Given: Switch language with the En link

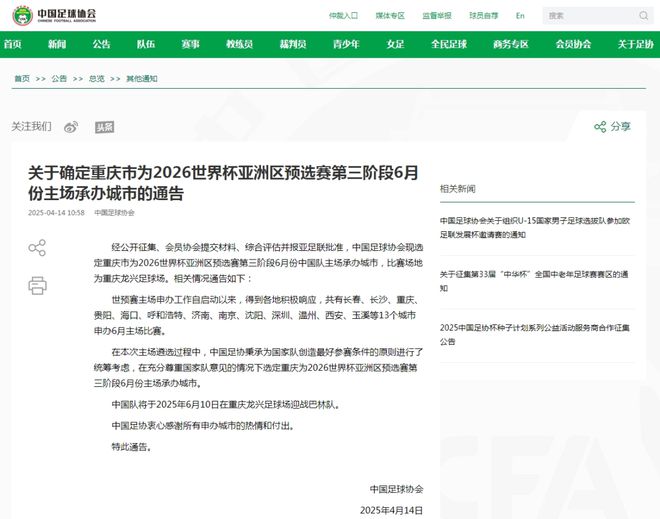Looking at the screenshot, I should [520, 16].
